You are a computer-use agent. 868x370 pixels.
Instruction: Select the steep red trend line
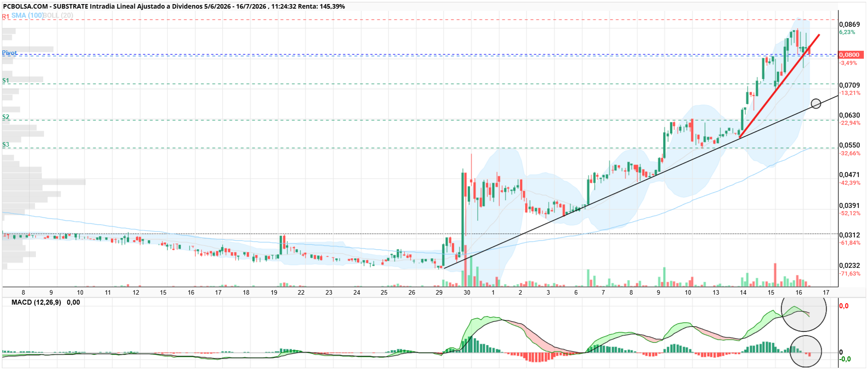[779, 86]
